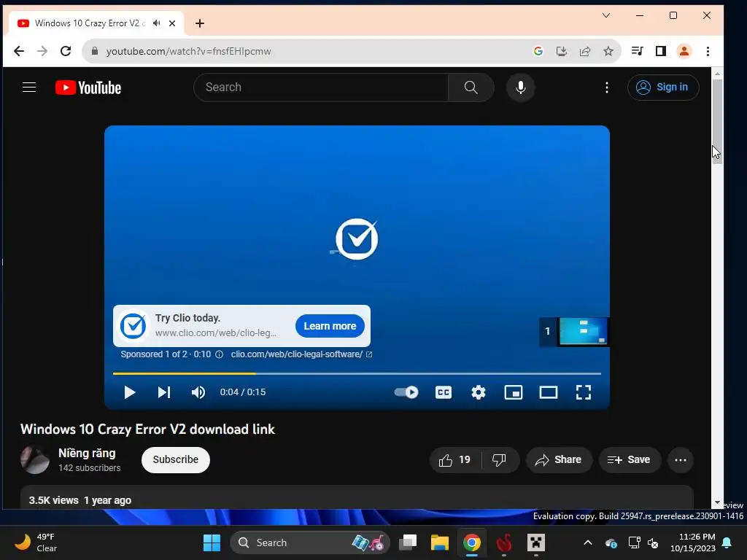747x560 pixels.
Task: Open YouTube settings three-dot menu
Action: (x=606, y=87)
